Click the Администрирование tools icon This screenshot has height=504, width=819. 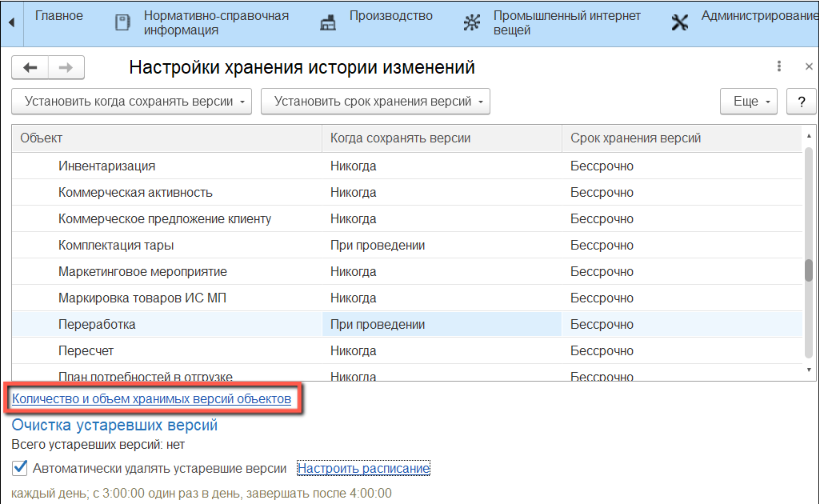coord(679,22)
